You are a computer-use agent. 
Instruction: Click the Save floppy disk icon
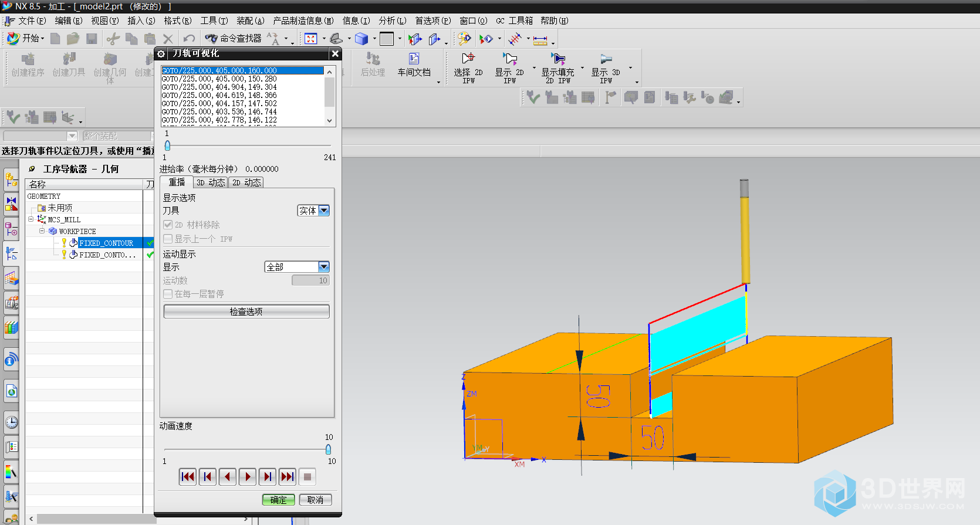tap(92, 39)
